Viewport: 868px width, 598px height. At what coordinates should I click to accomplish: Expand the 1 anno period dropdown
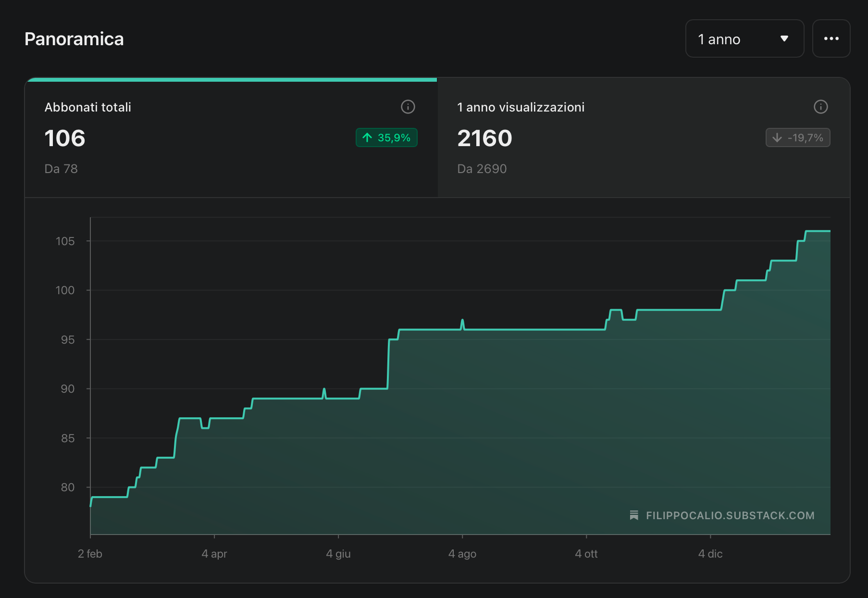pos(744,38)
